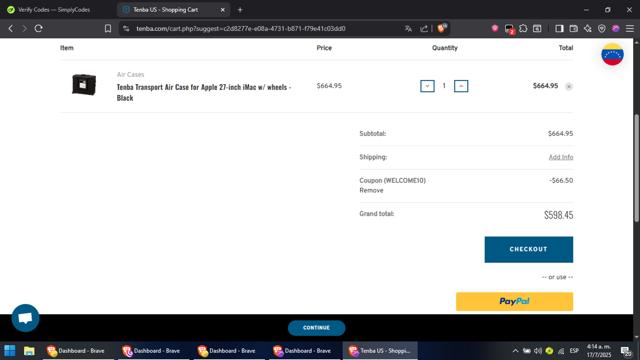Click Add Info for shipping

point(561,157)
